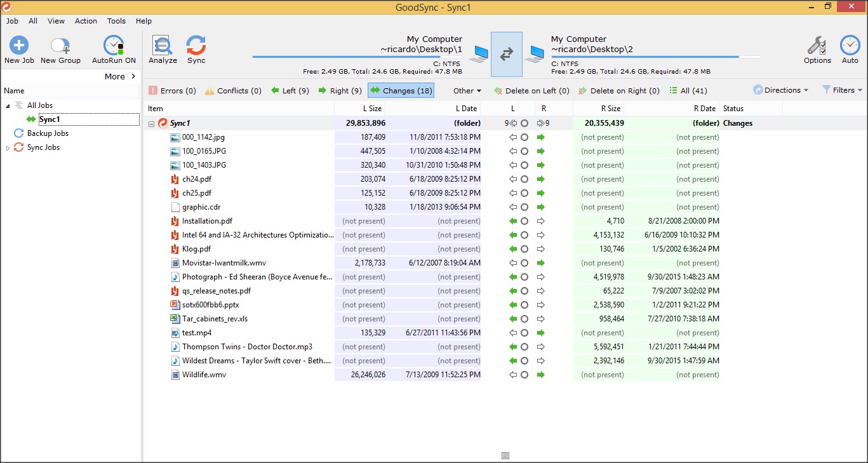Set 000_1142.jpg direction to left arrow
Screen dimensions: 868x463
[513, 137]
